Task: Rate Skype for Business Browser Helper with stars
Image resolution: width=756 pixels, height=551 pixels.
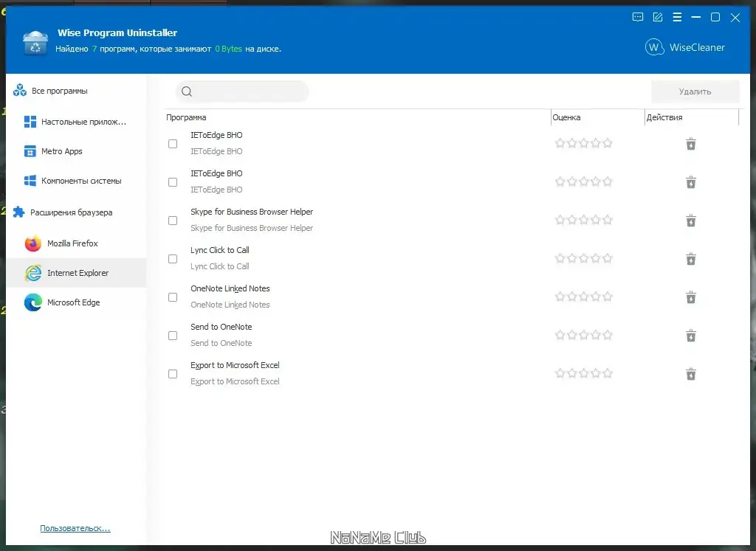Action: (583, 220)
